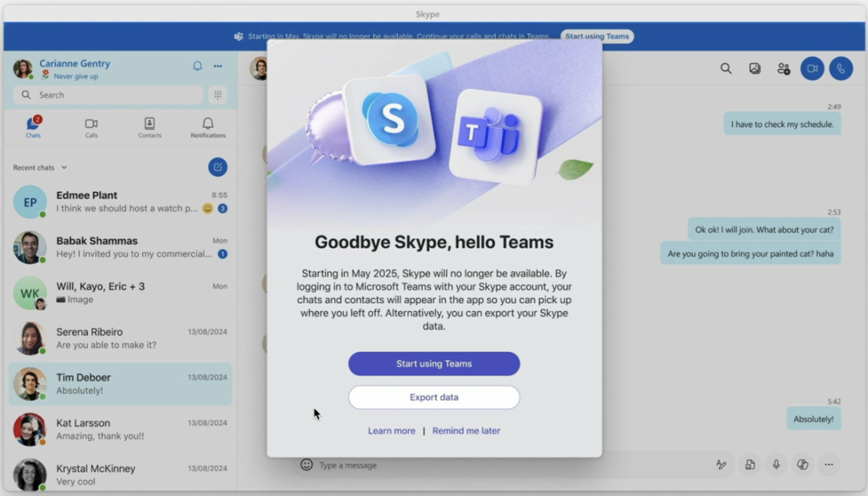
Task: Add people to conversation icon
Action: click(x=784, y=68)
